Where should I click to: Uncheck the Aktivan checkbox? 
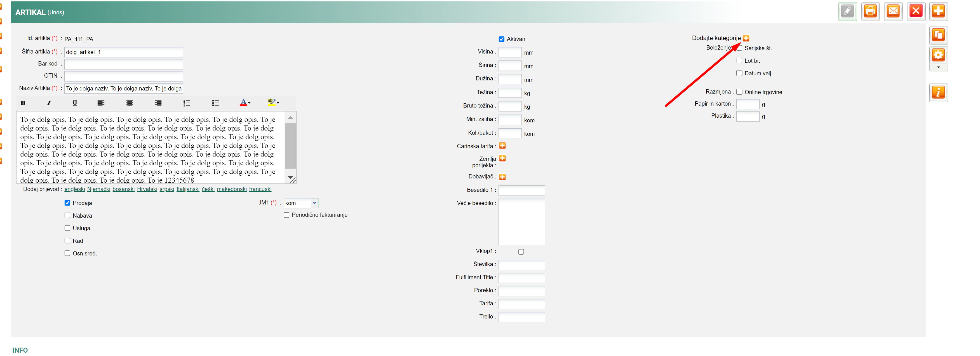pos(501,39)
